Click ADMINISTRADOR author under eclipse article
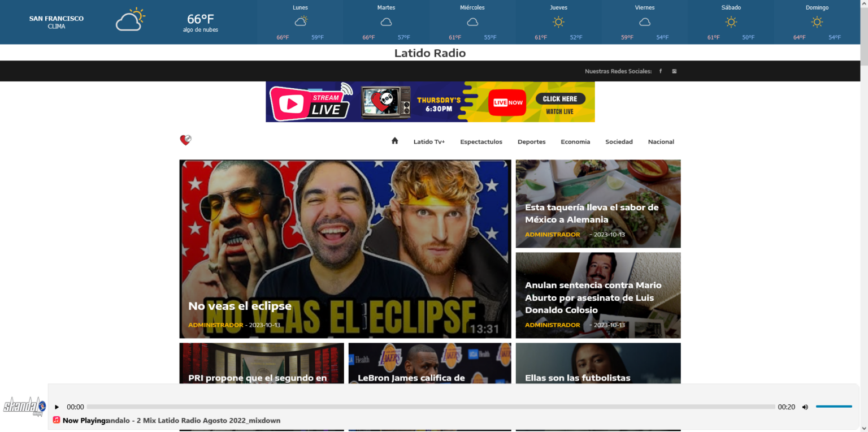Screen dimensions: 868x432 coord(216,325)
